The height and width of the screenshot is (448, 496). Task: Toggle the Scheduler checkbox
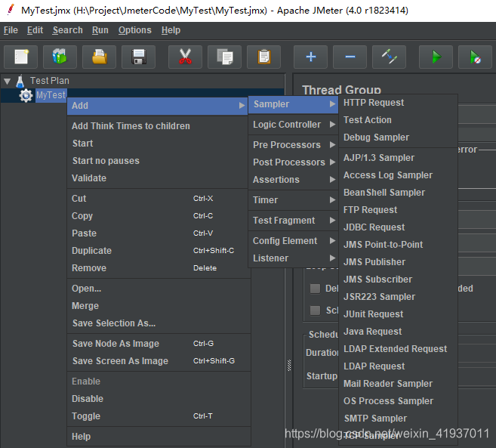tap(315, 311)
